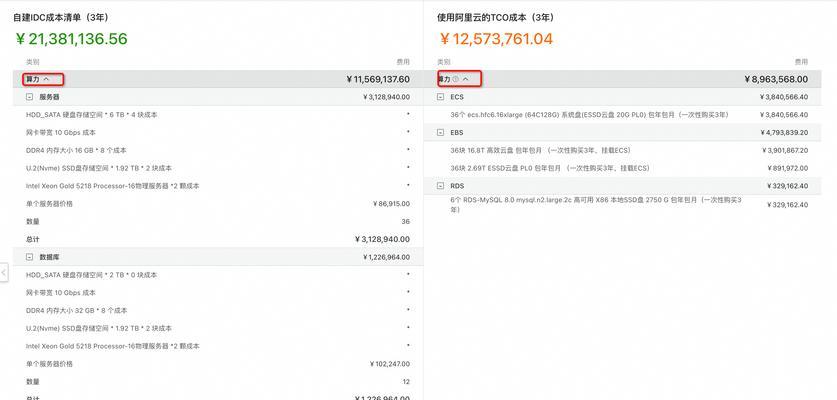Click single server price ¥102,247.00
This screenshot has height=400, width=837.
390,364
